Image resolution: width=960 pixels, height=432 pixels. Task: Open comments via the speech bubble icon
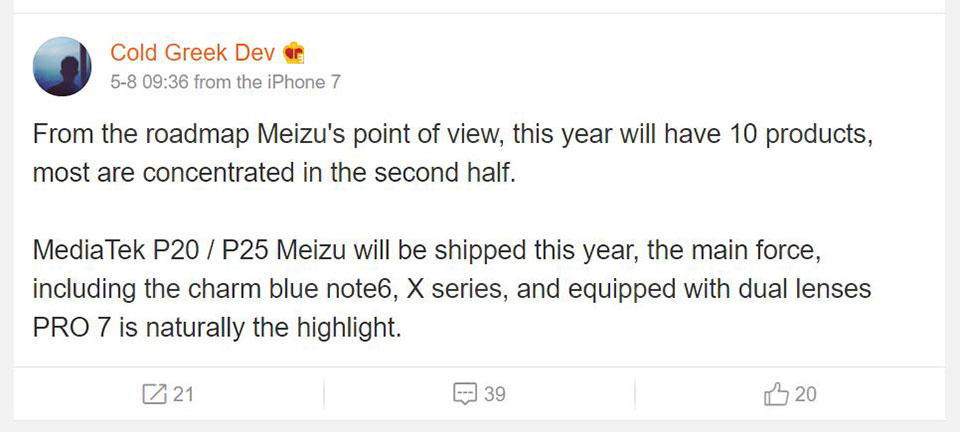point(465,394)
